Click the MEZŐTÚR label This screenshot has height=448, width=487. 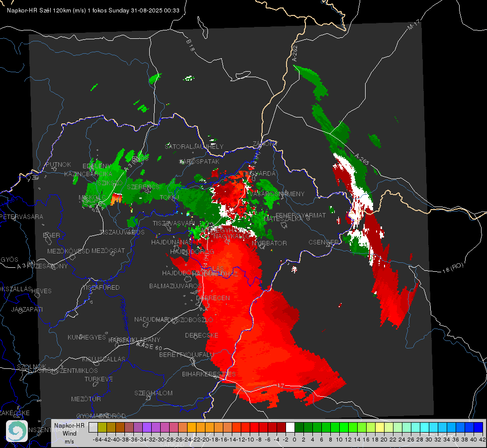[x=86, y=399]
